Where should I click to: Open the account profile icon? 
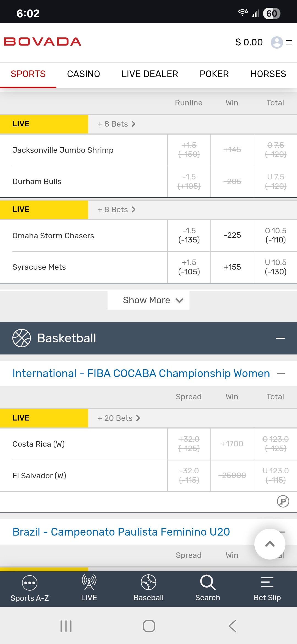(x=277, y=42)
